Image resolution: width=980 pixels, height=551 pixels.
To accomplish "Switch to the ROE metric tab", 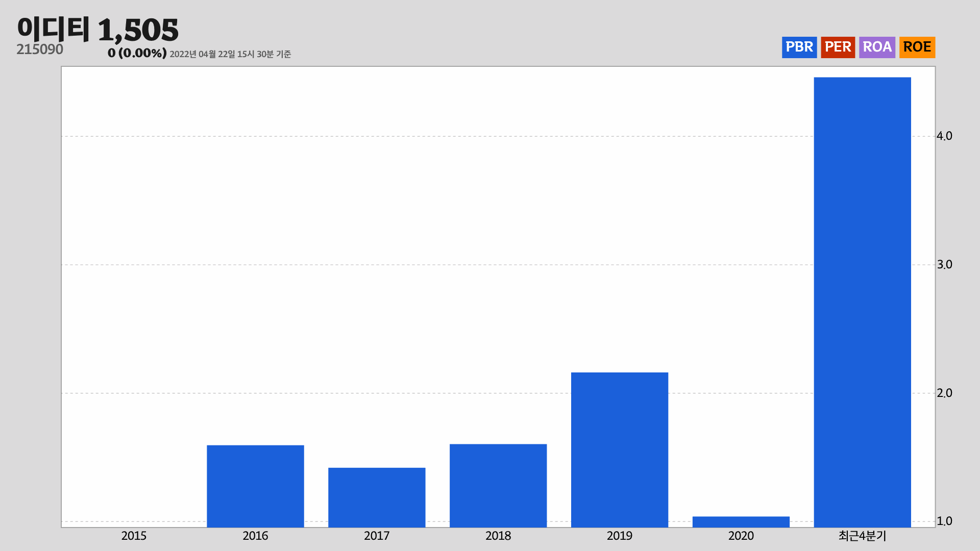I will click(x=917, y=47).
